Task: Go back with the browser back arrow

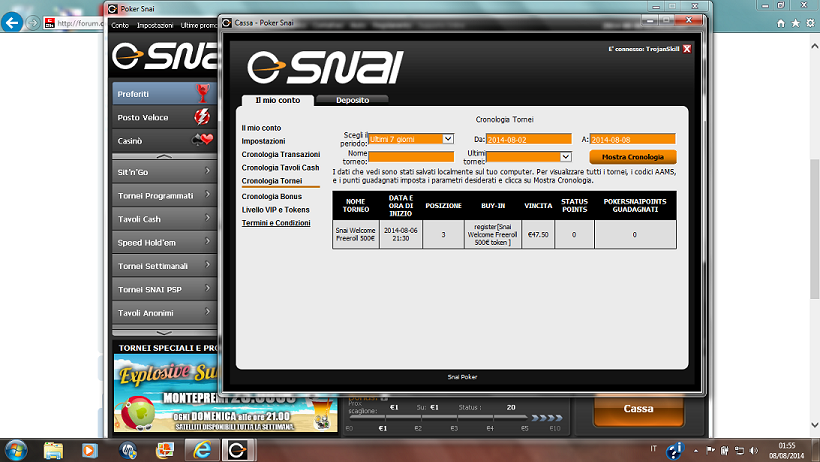Action: (x=12, y=22)
